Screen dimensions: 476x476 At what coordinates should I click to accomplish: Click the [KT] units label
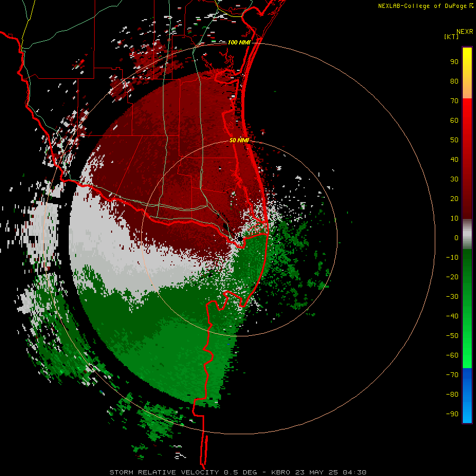[451, 36]
